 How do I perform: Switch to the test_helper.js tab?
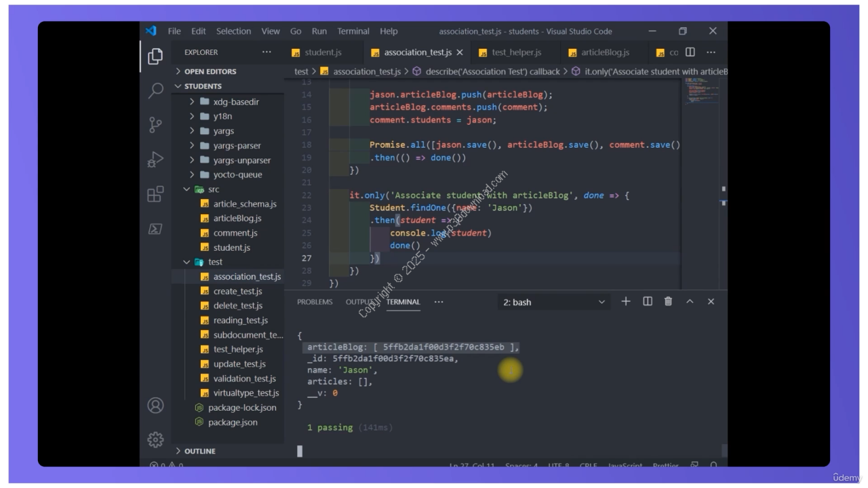click(509, 52)
